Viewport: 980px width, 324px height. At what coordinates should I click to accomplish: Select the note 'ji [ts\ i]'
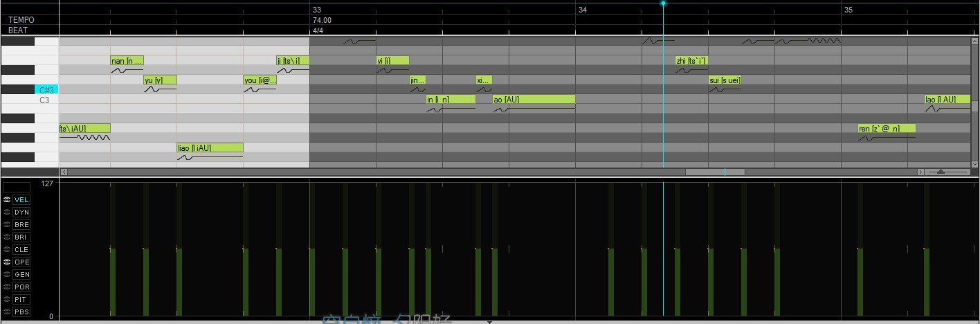pyautogui.click(x=293, y=61)
